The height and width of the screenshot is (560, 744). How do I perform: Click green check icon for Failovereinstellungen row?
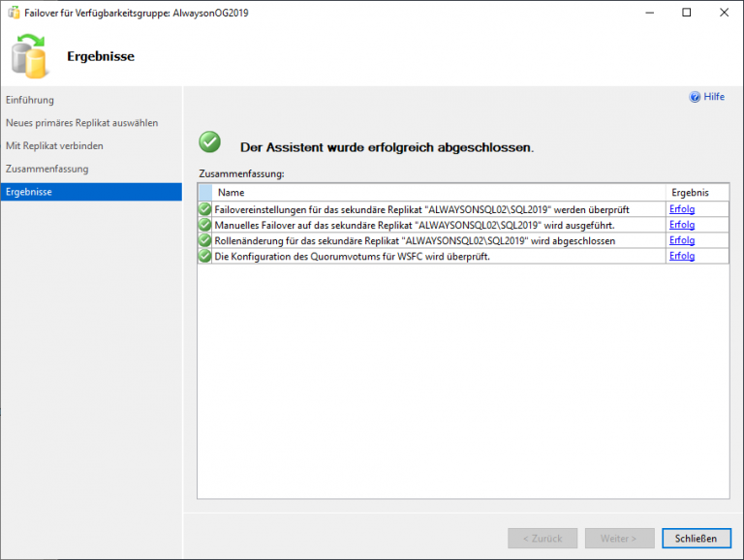tap(205, 209)
